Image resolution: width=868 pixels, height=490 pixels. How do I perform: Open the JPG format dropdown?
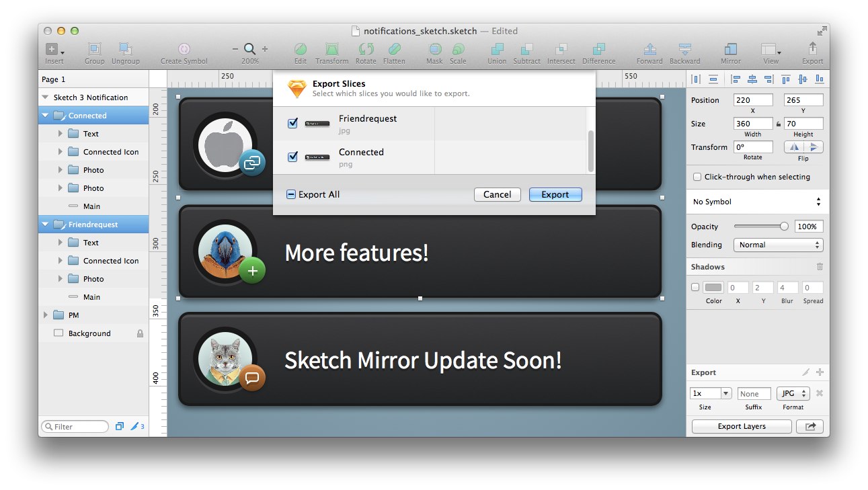coord(793,394)
